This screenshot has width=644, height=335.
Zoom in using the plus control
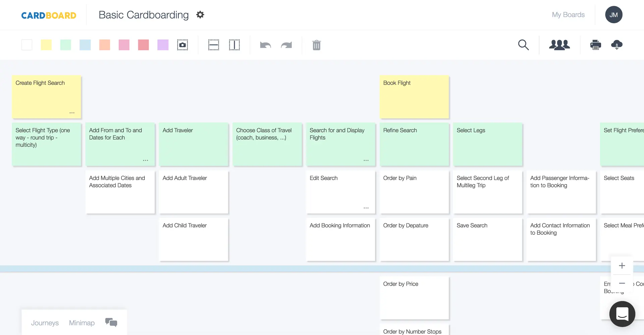coord(622,265)
